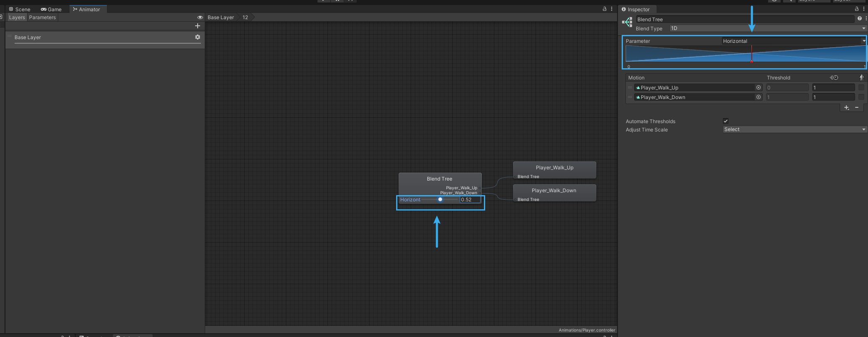Click the Inspector lock icon

pos(856,9)
